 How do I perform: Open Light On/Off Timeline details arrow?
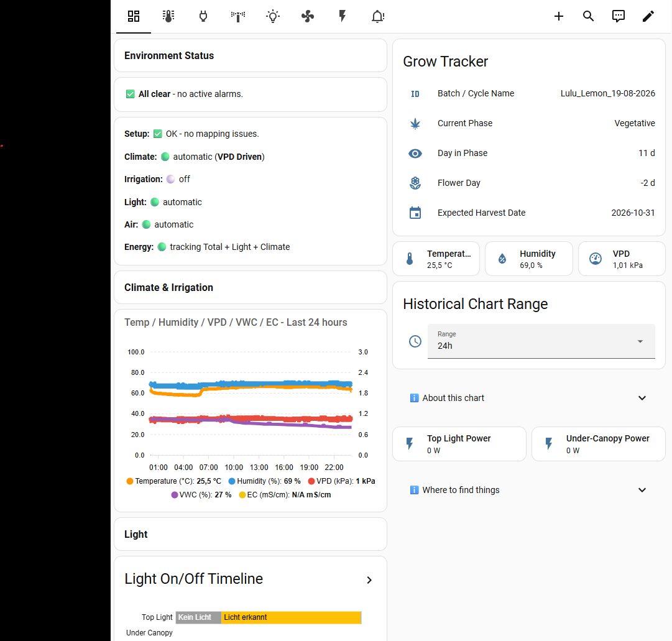pos(369,580)
